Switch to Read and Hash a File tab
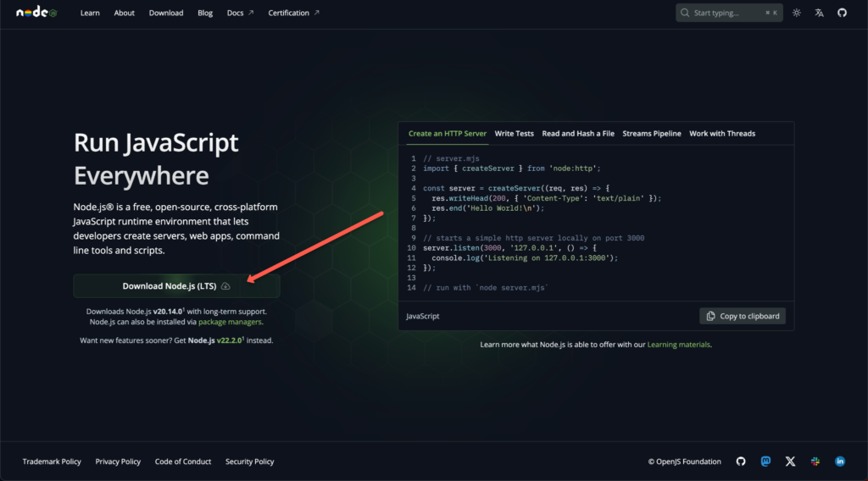The height and width of the screenshot is (481, 868). tap(578, 133)
